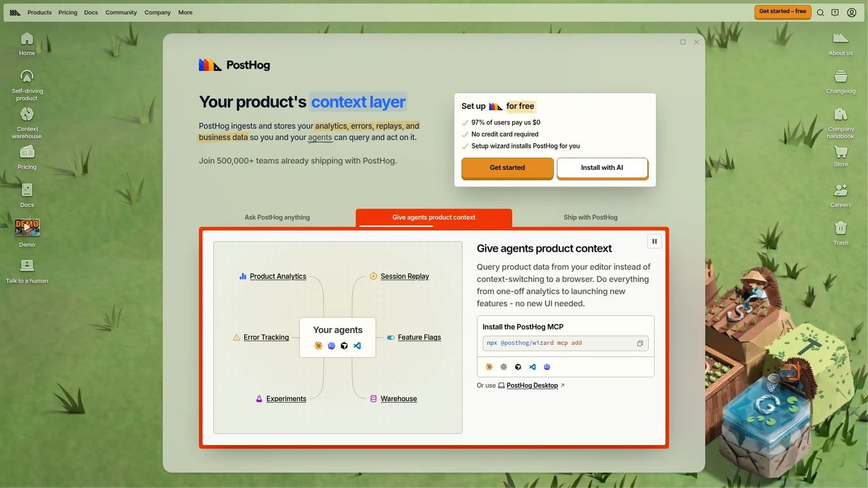Open the Docs desktop icon
This screenshot has width=868, height=488.
27,196
